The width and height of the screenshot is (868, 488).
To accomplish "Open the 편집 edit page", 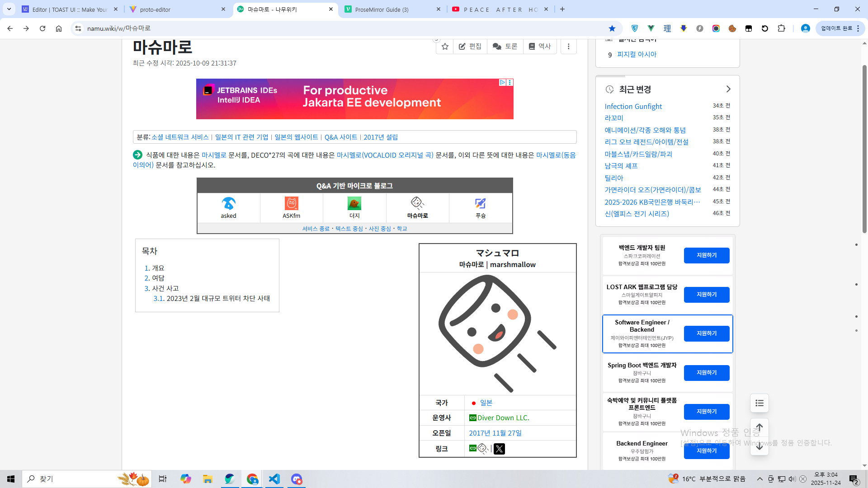I will point(470,47).
